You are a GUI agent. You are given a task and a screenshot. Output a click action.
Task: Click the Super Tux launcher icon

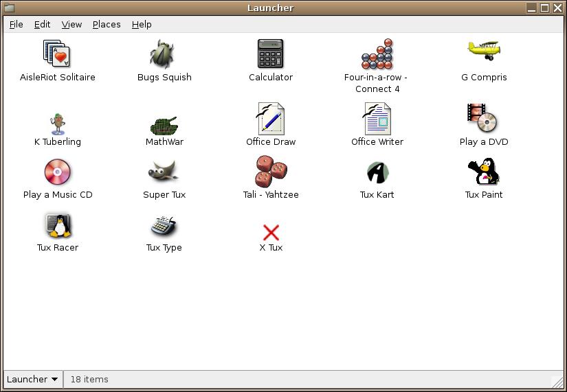click(164, 172)
